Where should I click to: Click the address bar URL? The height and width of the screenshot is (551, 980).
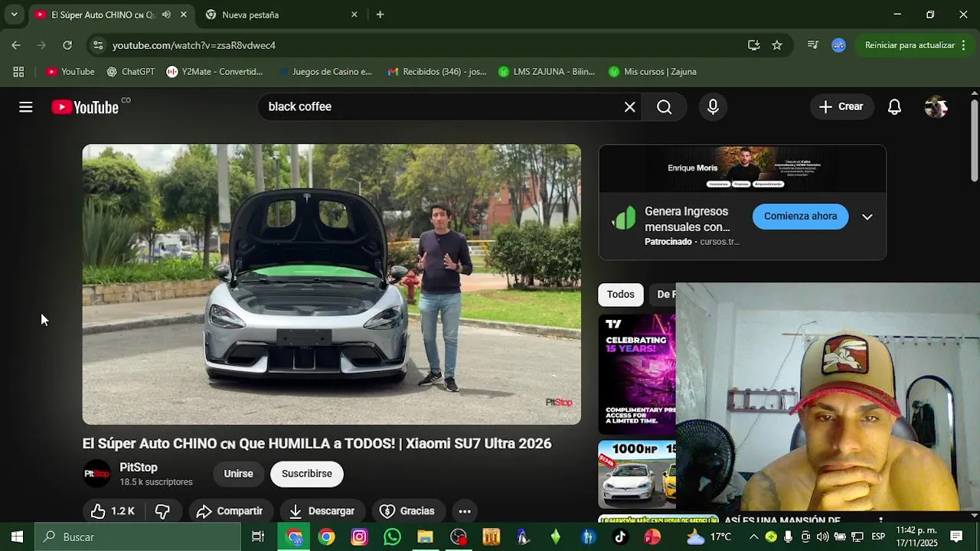pyautogui.click(x=194, y=45)
